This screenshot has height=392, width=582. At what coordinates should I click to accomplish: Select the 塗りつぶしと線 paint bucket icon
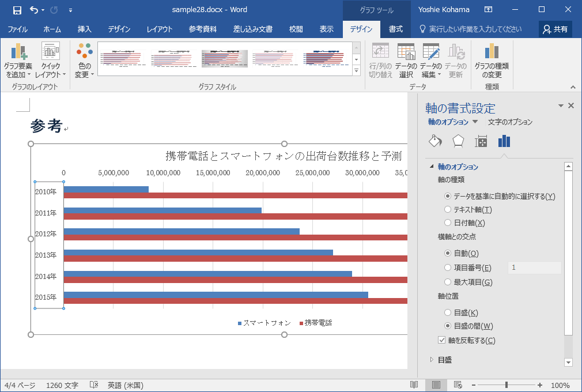click(x=435, y=141)
